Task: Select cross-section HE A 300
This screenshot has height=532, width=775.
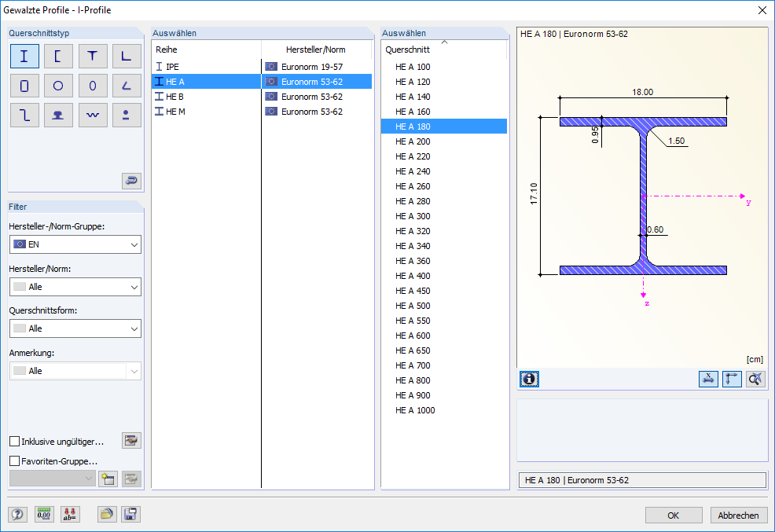Action: pyautogui.click(x=444, y=216)
